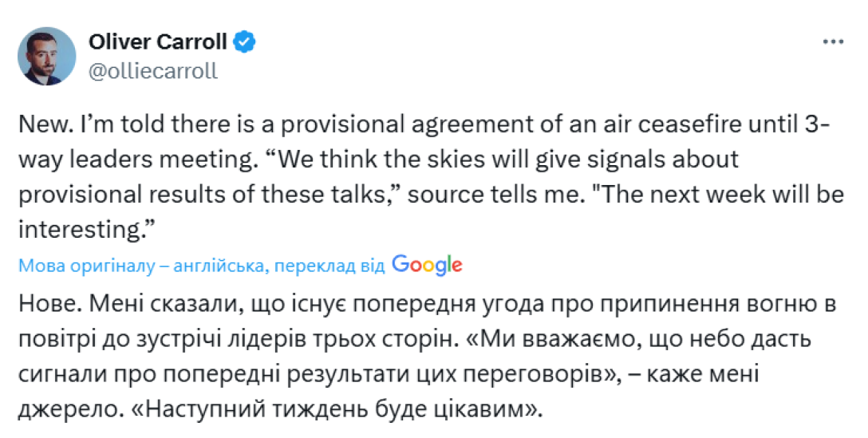
Task: Click the blue verified checkmark badge
Action: [x=246, y=42]
